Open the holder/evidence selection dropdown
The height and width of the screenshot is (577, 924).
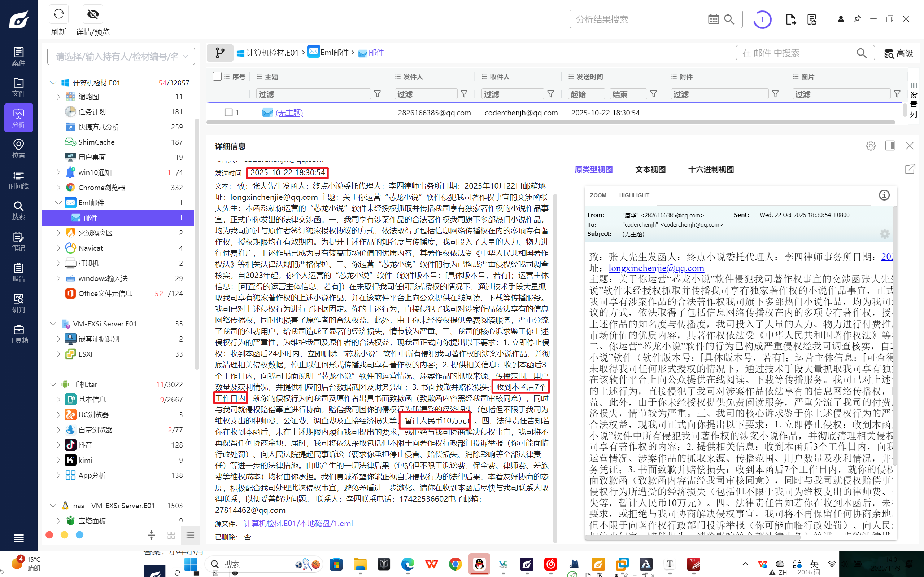pos(121,57)
